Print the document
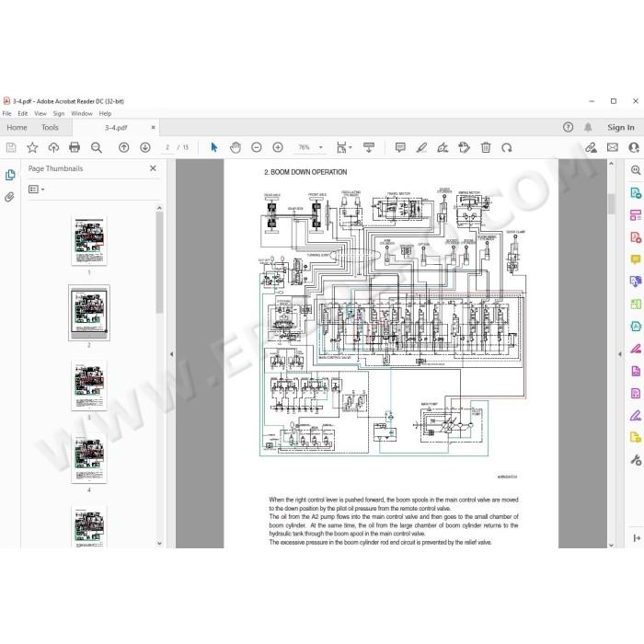644x644 pixels. [75, 147]
